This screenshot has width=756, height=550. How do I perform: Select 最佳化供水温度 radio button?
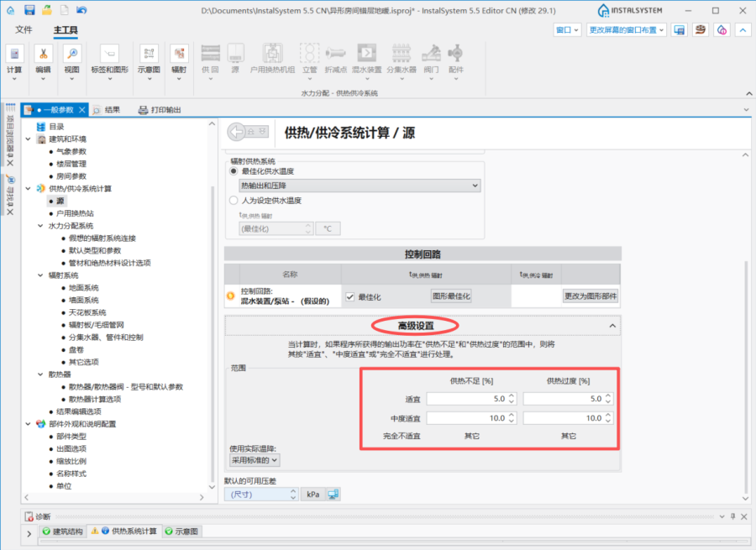pos(234,171)
